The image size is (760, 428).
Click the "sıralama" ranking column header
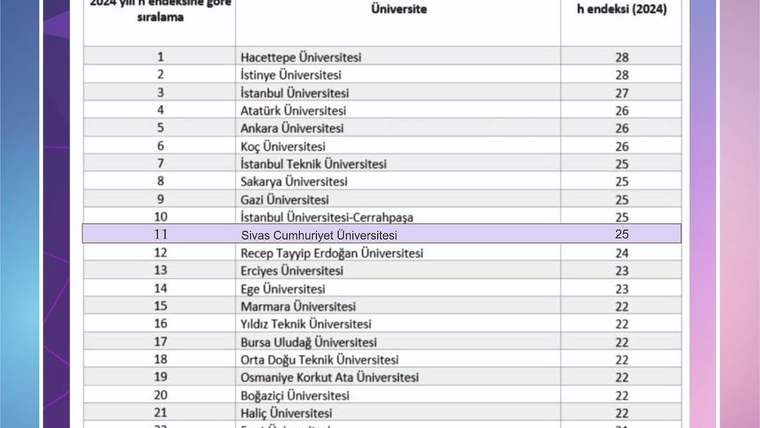click(160, 17)
